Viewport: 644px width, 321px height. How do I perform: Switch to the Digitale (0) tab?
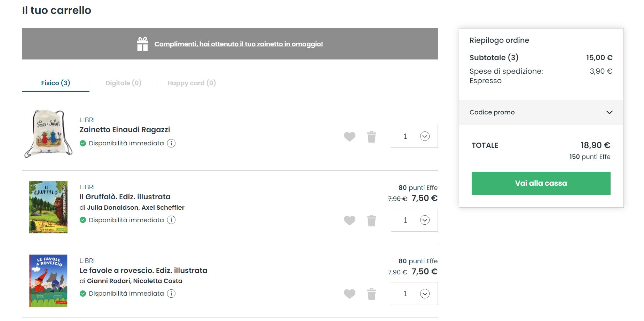click(124, 83)
